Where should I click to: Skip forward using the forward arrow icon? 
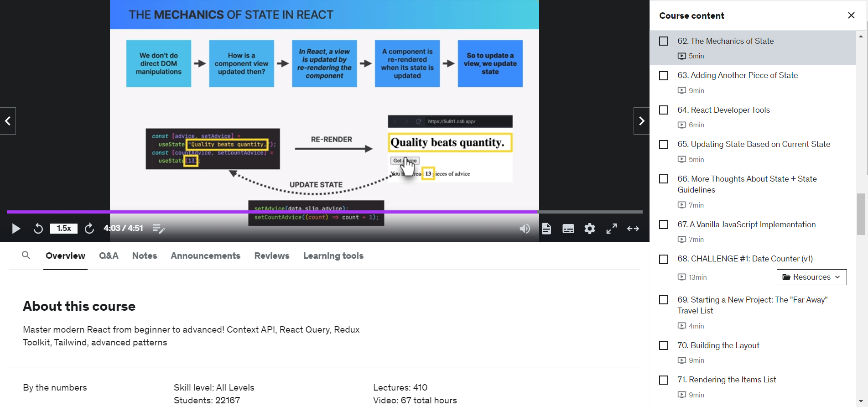pos(89,229)
